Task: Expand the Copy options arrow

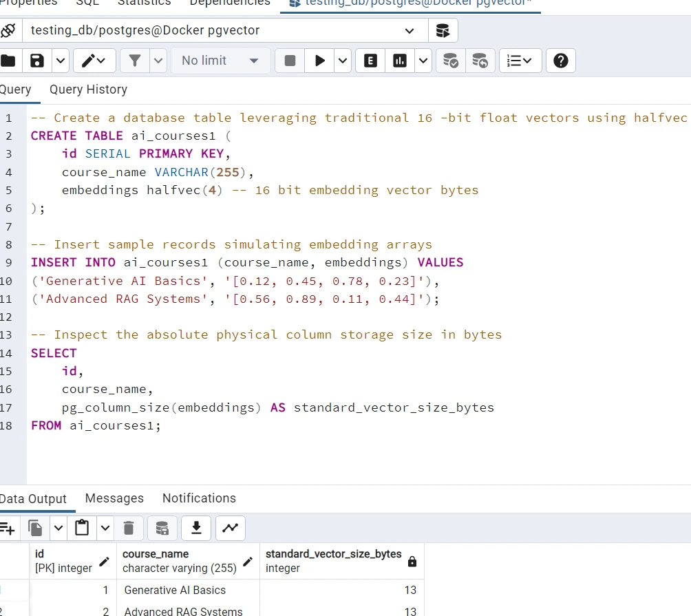Action: click(59, 528)
